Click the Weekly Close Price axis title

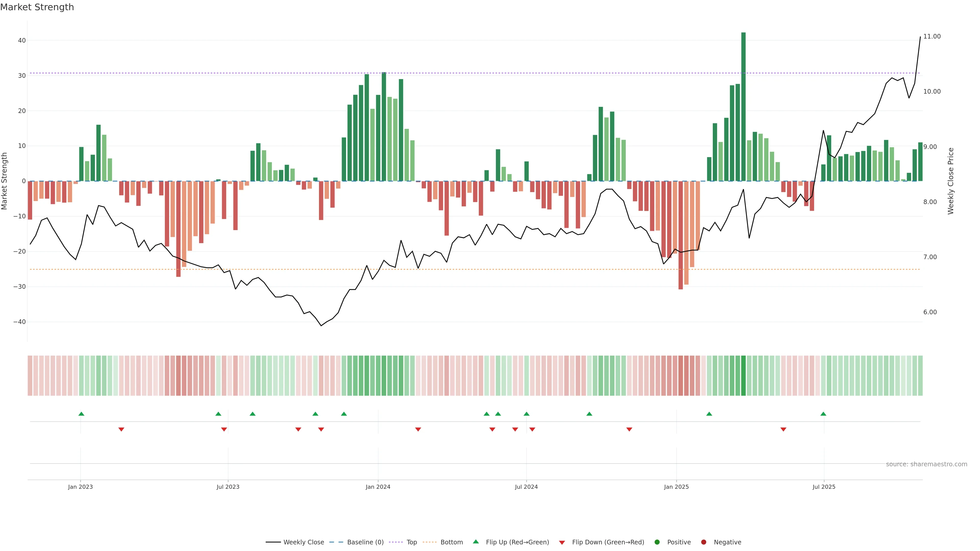[x=951, y=181]
